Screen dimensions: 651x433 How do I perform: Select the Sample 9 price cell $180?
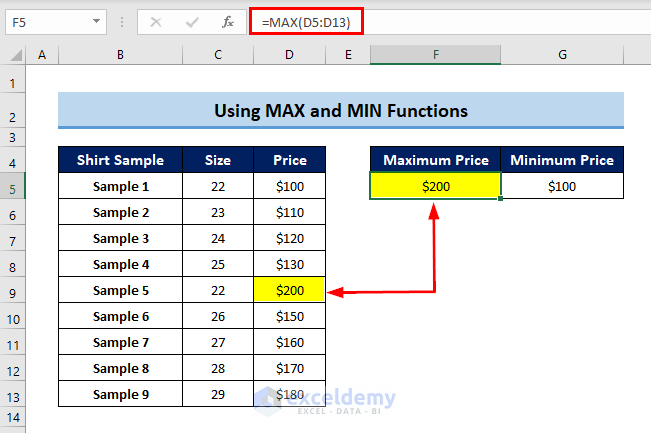[x=289, y=395]
